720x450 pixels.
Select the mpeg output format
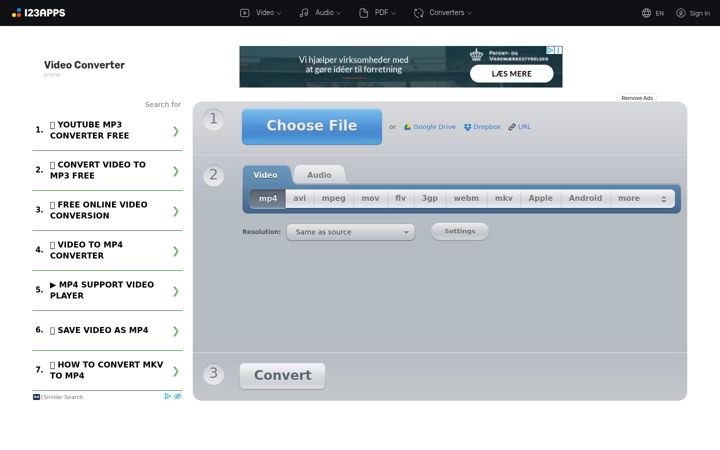point(333,198)
